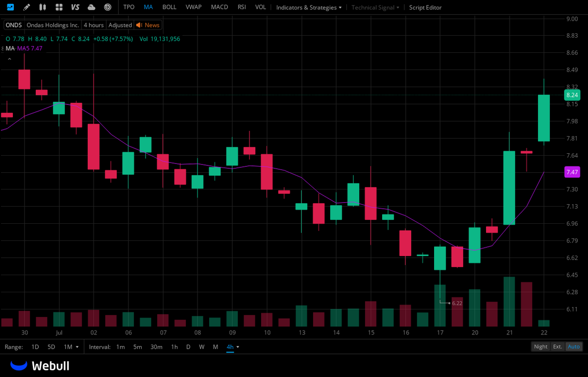Open the Adjusted price setting
Image resolution: width=588 pixels, height=377 pixels.
click(x=120, y=25)
